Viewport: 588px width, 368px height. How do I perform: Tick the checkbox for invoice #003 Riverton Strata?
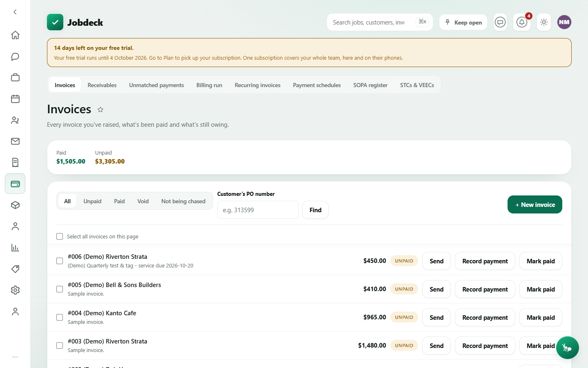[60, 346]
